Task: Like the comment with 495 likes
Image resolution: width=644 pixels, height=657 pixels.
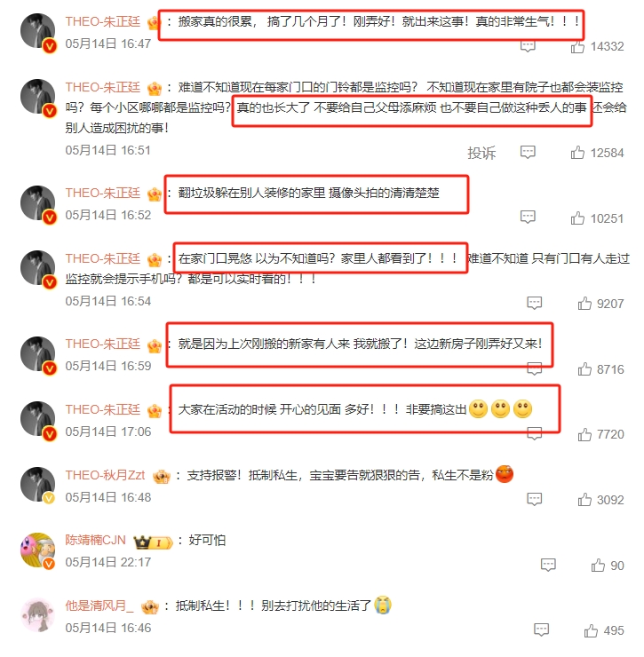Action: pyautogui.click(x=591, y=630)
